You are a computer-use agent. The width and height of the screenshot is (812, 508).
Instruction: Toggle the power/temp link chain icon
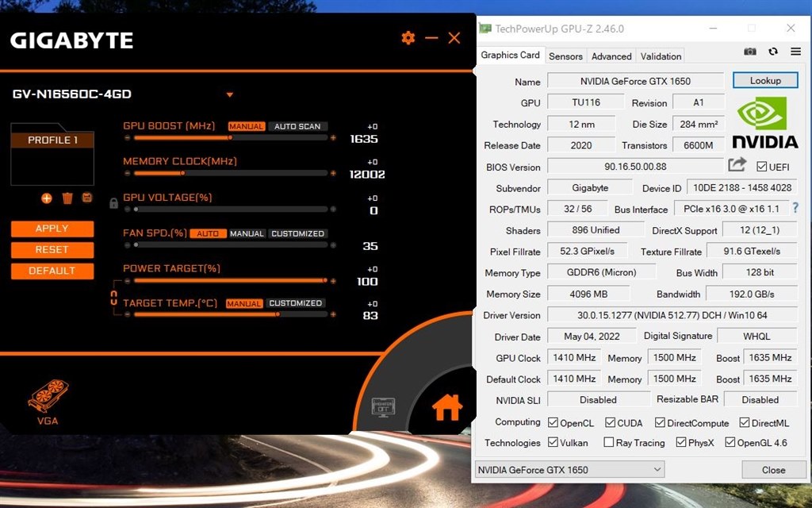[x=114, y=298]
